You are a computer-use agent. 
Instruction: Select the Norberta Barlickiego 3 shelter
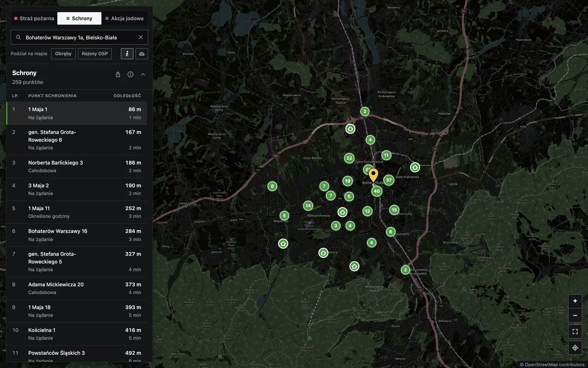(x=77, y=167)
